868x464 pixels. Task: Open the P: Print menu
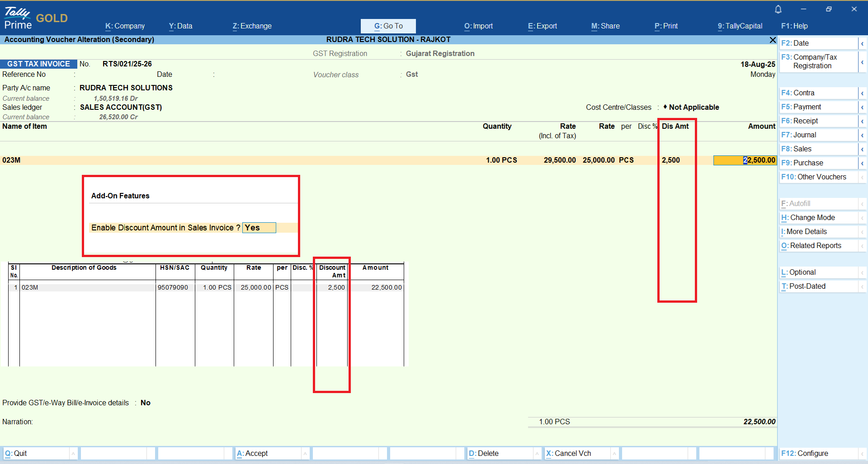pos(666,26)
